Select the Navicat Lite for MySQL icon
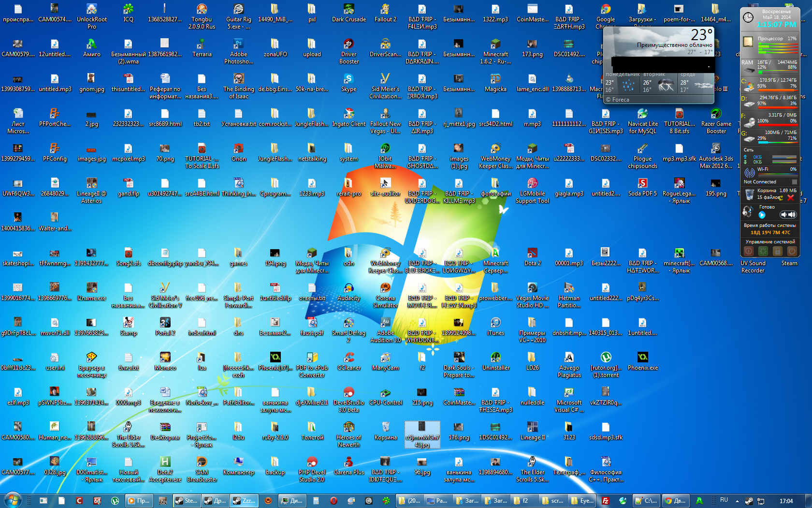812x508 pixels. tap(642, 120)
